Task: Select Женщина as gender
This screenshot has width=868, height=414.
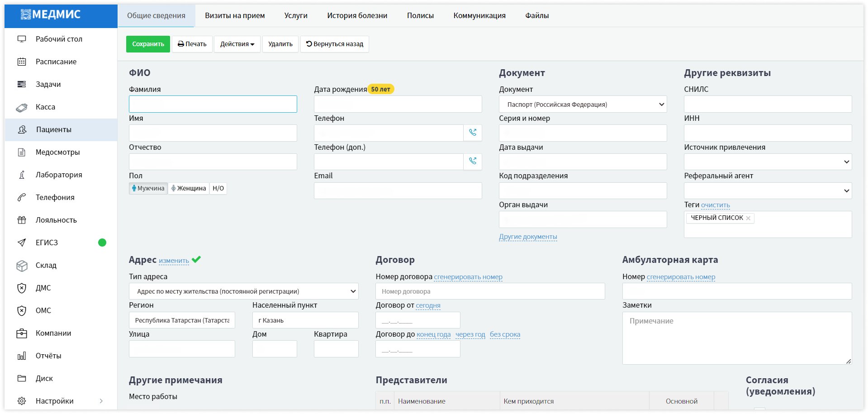Action: pos(189,188)
